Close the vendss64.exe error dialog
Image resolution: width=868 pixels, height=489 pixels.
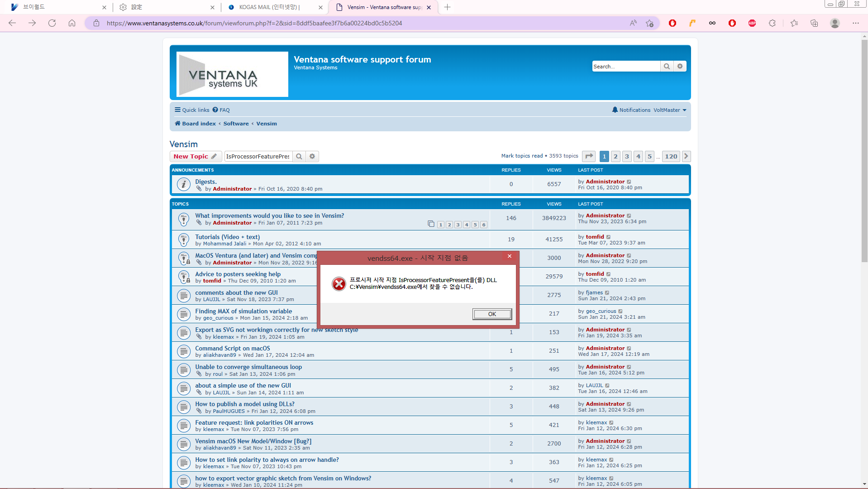click(509, 256)
